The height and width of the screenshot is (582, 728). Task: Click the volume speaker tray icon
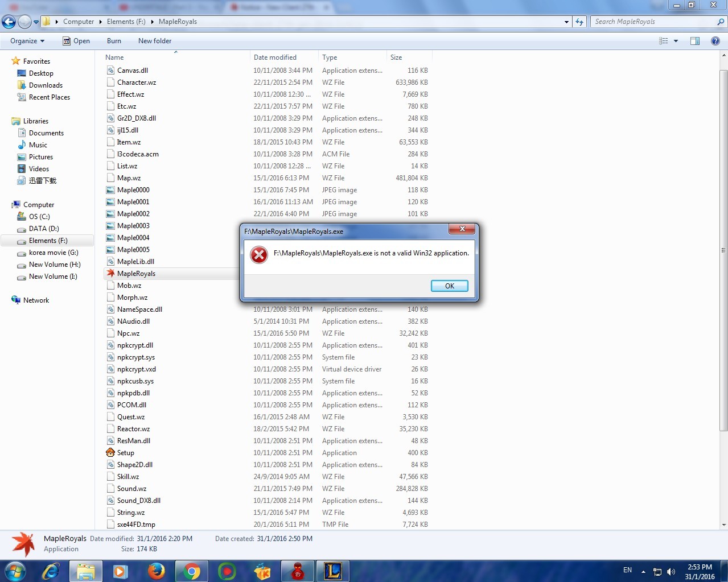[671, 572]
